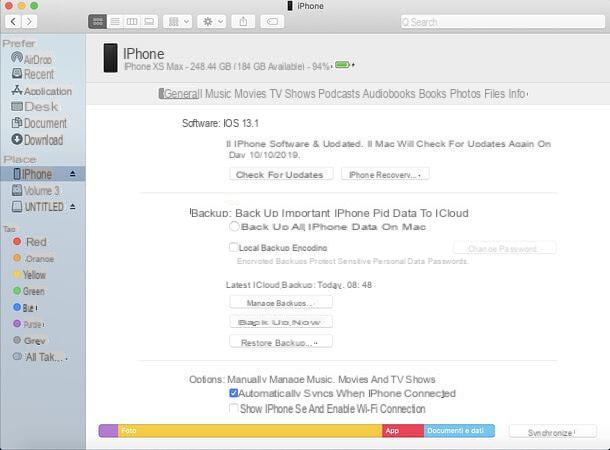This screenshot has height=450, width=610.
Task: Enable Local Backup Encoding checkbox
Action: point(233,247)
